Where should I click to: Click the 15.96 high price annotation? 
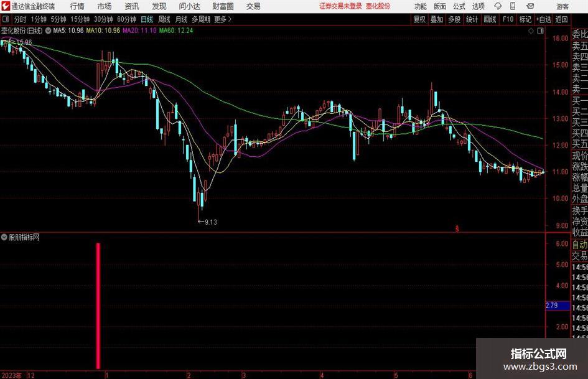24,42
